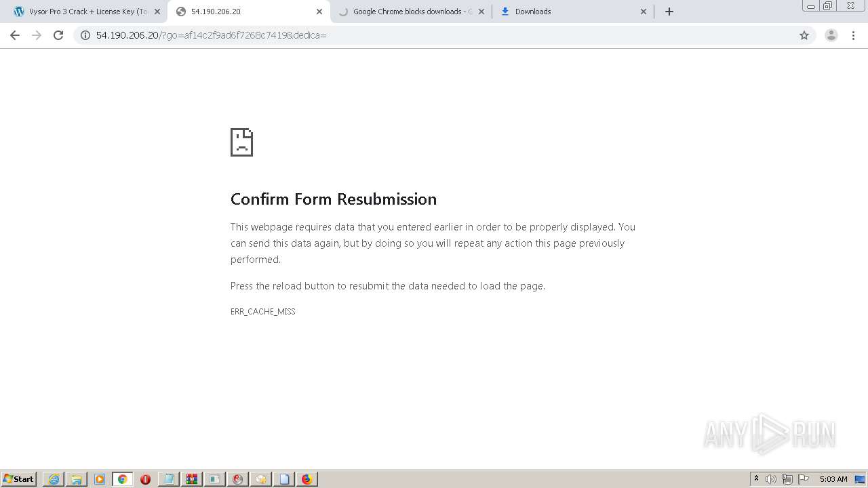Select the Chrome taskbar button
The height and width of the screenshot is (488, 868).
[x=123, y=479]
